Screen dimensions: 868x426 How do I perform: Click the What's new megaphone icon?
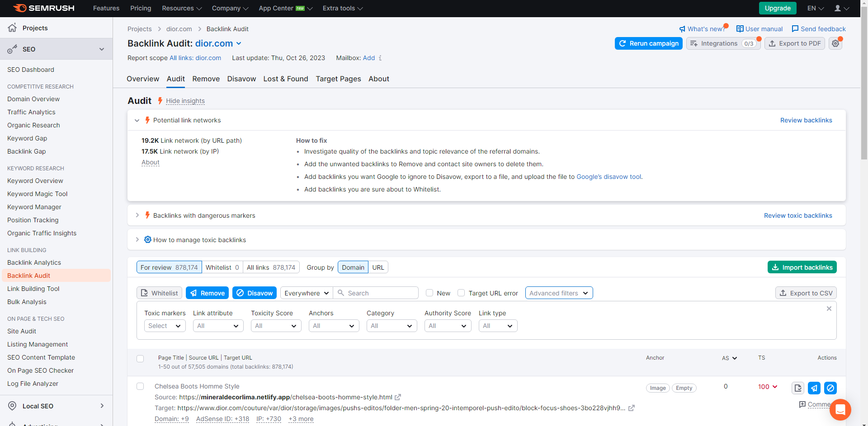682,29
